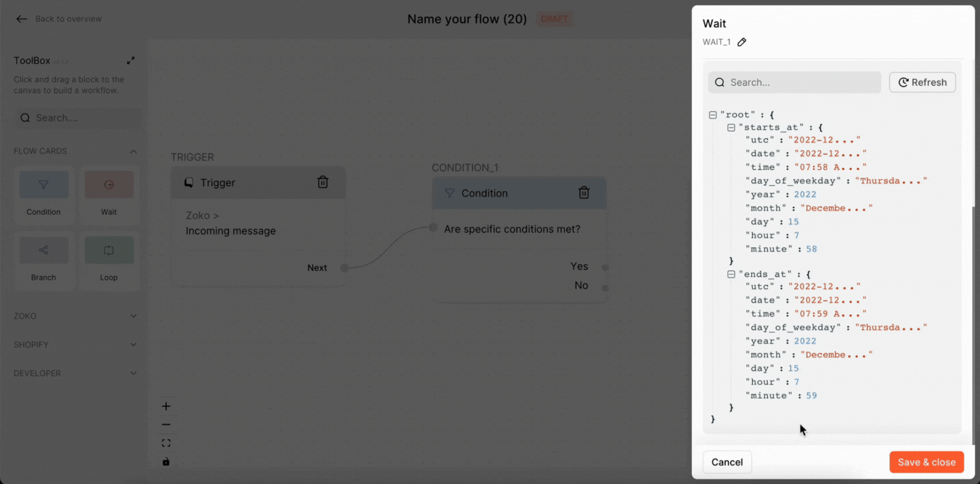Select ends_at minute value 59
Viewport: 980px width, 484px height.
point(811,395)
